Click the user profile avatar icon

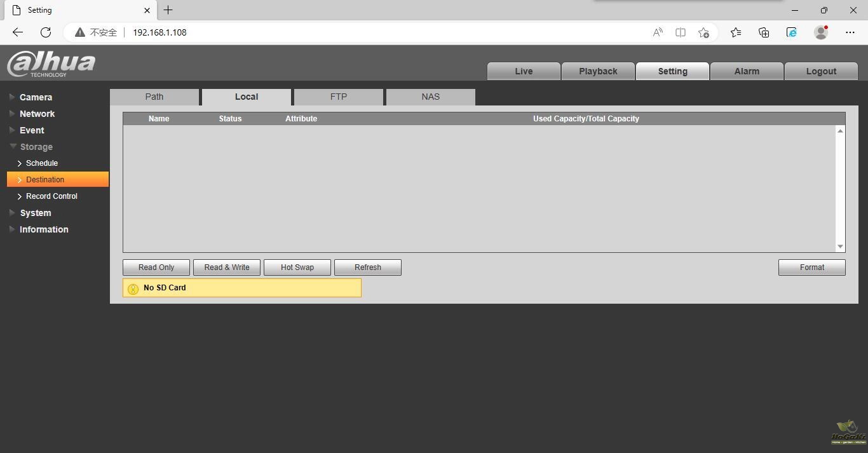coord(821,32)
